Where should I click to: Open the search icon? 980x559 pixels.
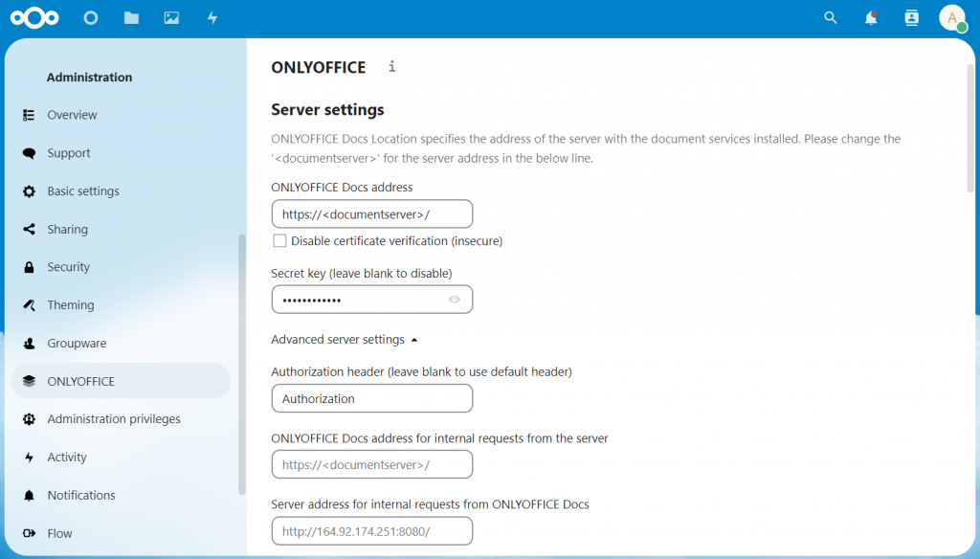tap(830, 17)
